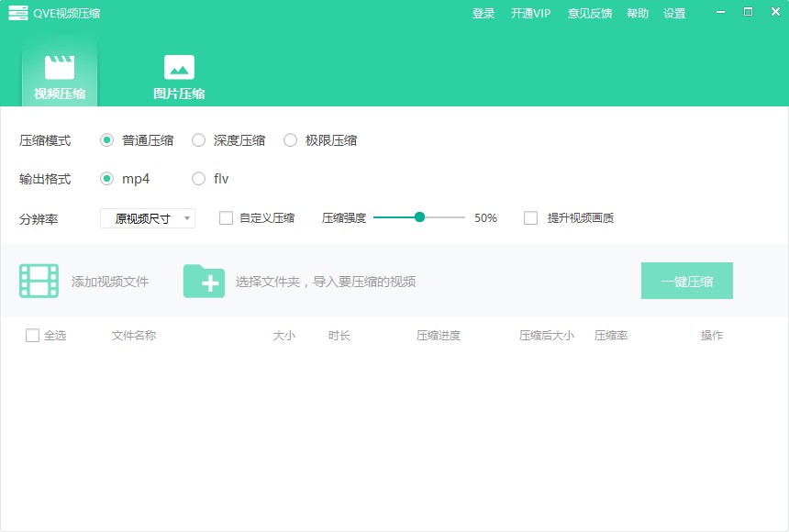Image resolution: width=789 pixels, height=532 pixels.
Task: Click 登录 to sign in
Action: [483, 13]
